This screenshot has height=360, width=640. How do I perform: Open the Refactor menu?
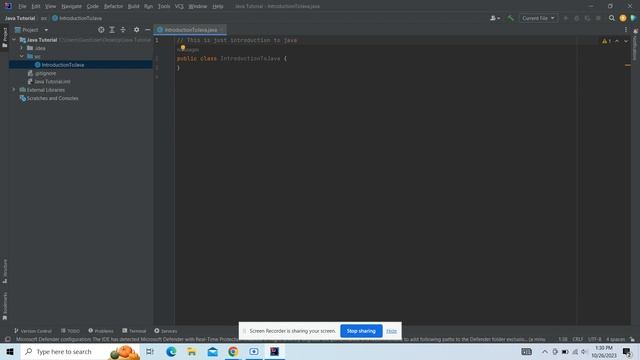click(x=113, y=6)
